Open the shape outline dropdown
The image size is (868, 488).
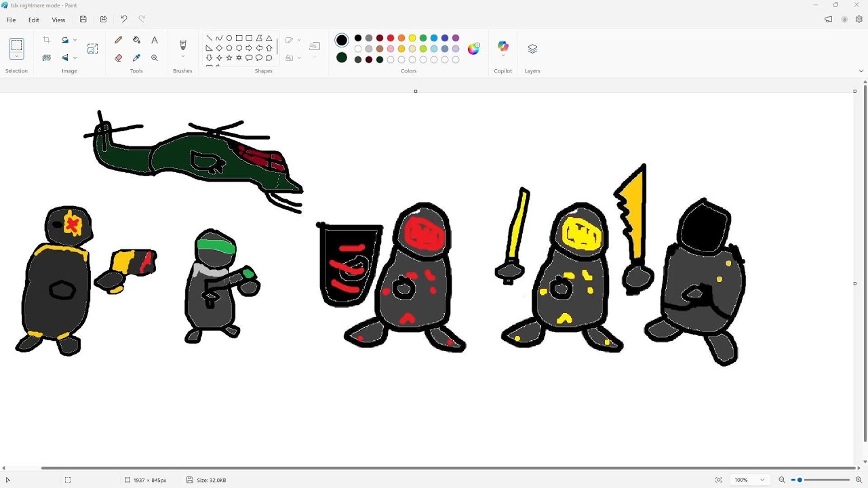tap(299, 40)
